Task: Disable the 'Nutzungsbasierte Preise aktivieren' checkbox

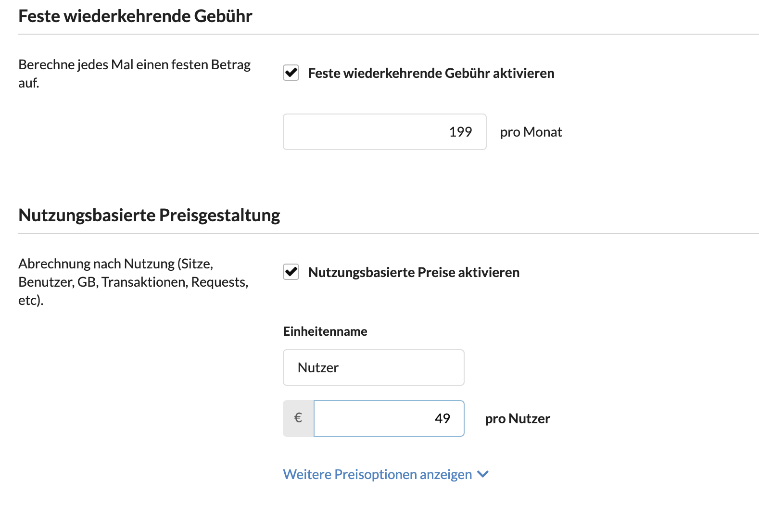Action: point(291,272)
